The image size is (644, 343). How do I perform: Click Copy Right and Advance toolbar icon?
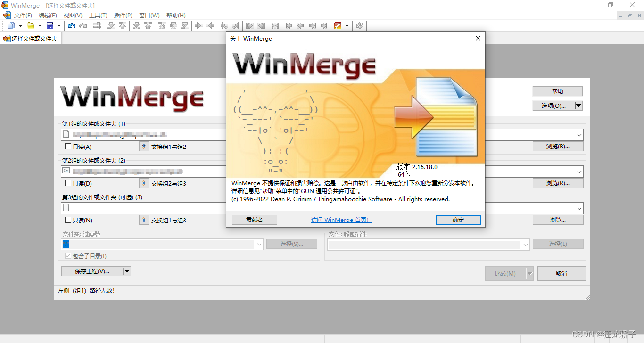224,25
